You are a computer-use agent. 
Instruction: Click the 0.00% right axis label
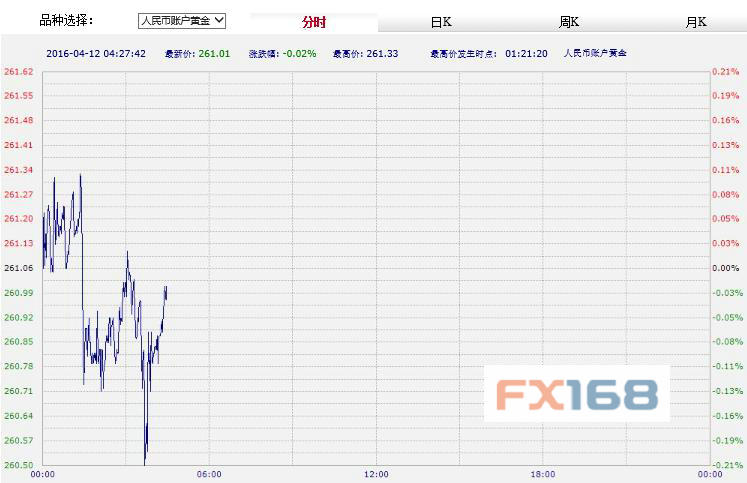(725, 268)
